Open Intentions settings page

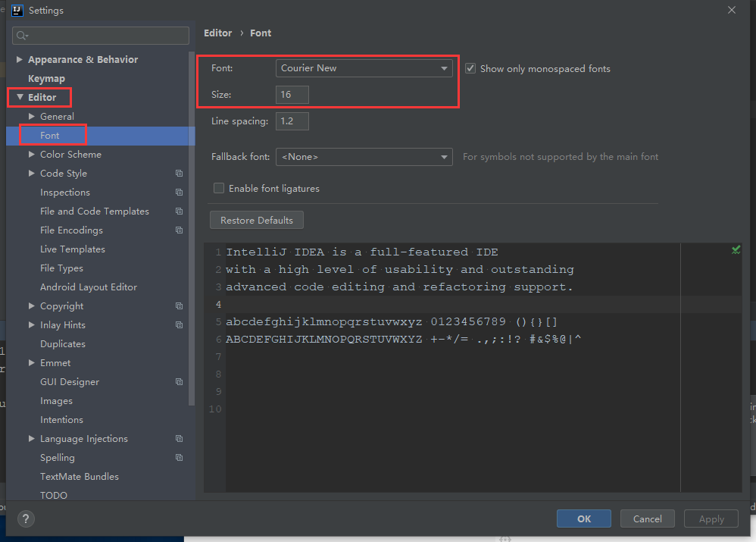61,420
